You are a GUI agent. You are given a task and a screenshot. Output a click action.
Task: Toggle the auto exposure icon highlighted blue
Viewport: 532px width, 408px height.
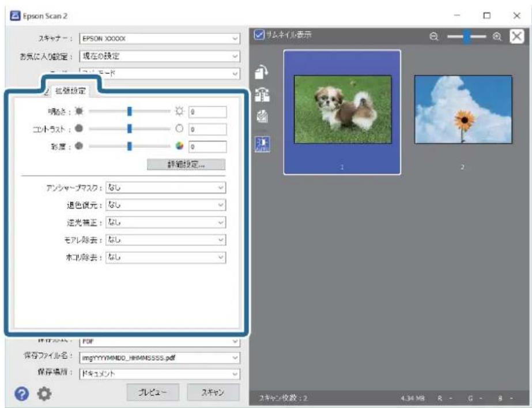point(262,144)
